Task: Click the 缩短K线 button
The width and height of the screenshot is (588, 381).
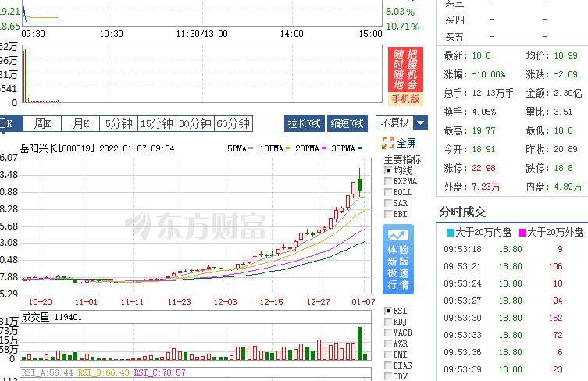Action: 347,123
